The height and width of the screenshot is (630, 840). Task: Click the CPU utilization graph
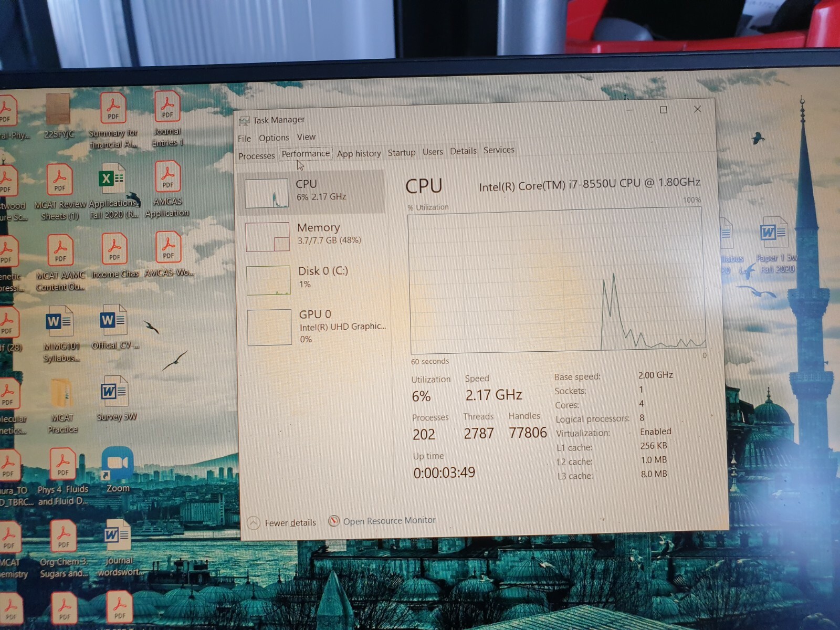556,281
